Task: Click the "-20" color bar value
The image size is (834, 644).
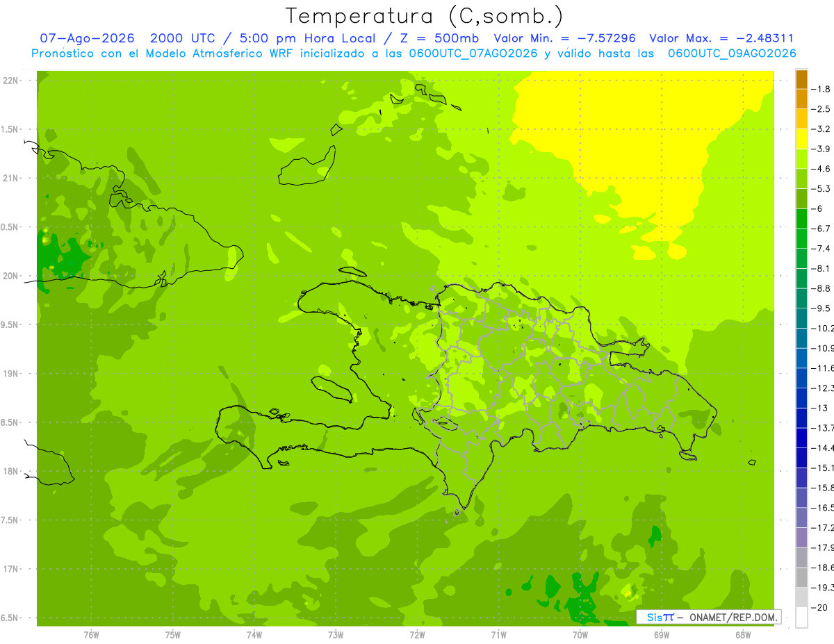Action: click(x=818, y=608)
